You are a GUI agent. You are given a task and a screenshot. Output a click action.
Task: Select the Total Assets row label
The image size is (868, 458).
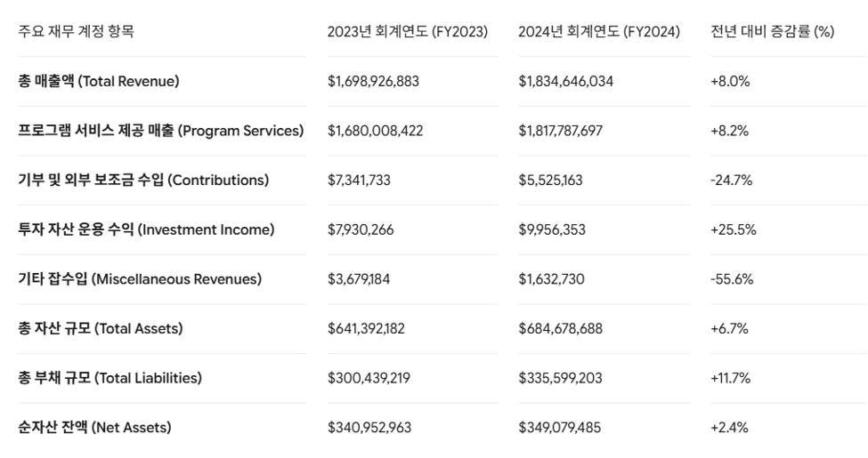tap(101, 328)
